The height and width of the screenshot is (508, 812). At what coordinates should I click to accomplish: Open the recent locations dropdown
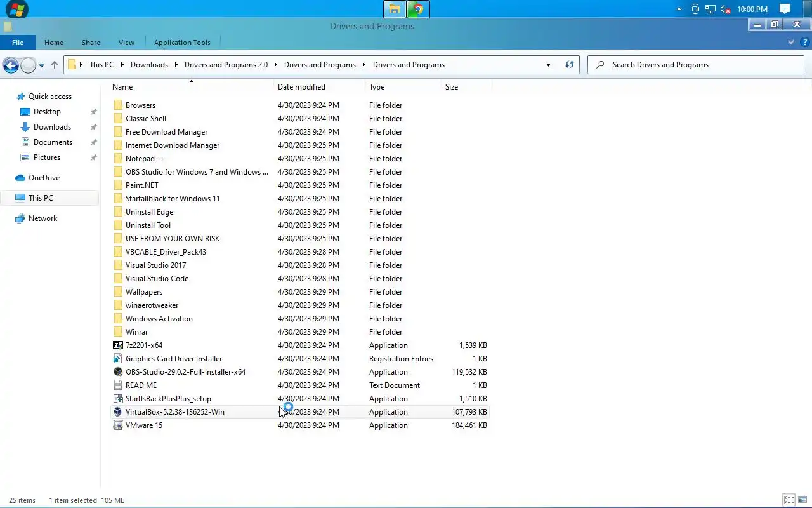tap(41, 65)
